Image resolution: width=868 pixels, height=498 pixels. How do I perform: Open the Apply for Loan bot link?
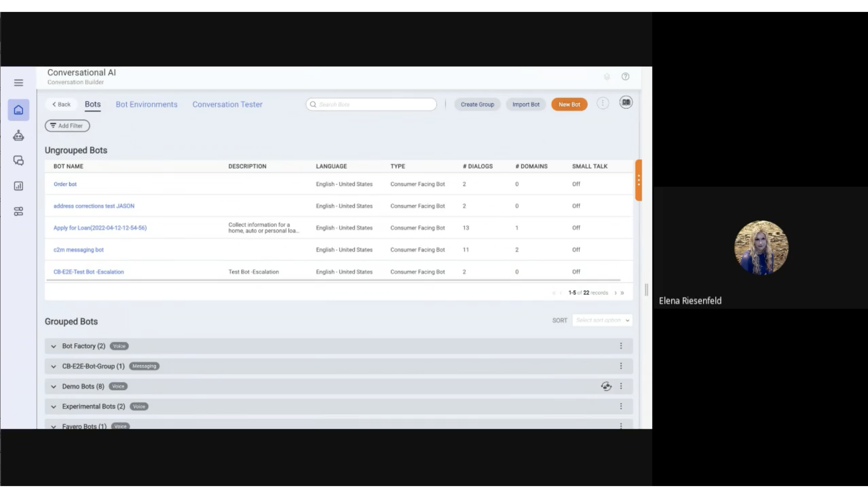click(x=100, y=228)
